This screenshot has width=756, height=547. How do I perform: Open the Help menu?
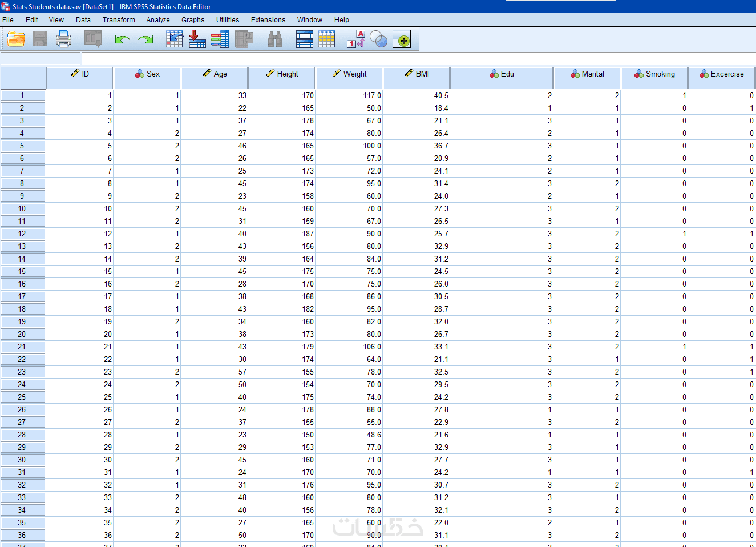tap(342, 20)
